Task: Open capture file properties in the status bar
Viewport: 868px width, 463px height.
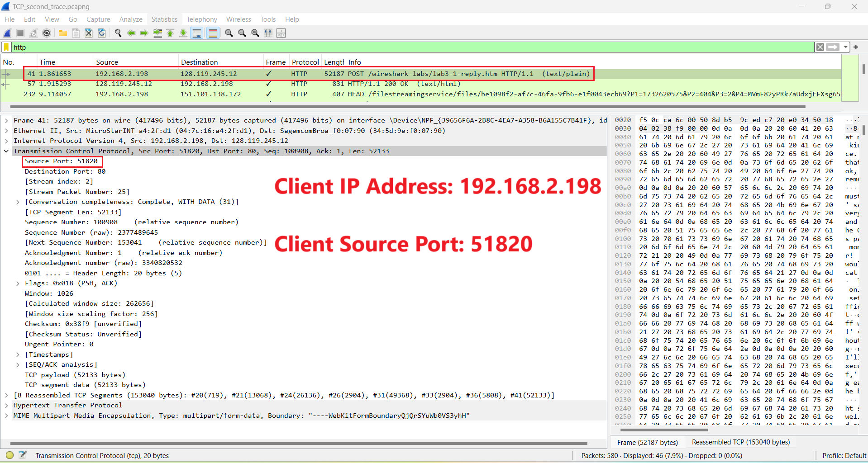Action: point(23,455)
